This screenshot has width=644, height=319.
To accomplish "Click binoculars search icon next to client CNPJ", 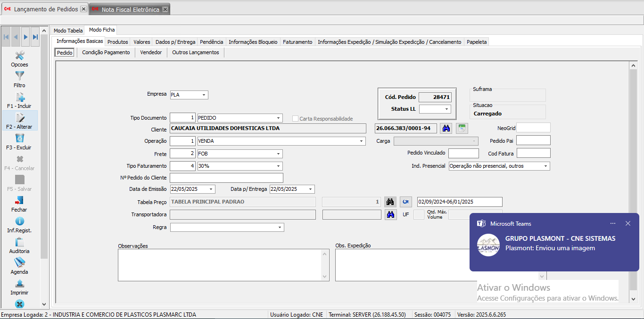I will (x=446, y=128).
